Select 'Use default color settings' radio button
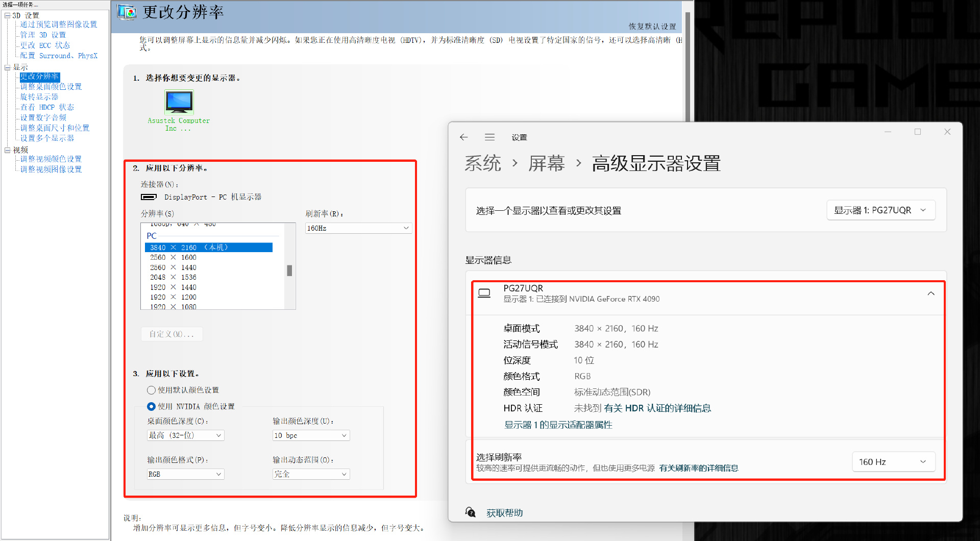Image resolution: width=980 pixels, height=541 pixels. (151, 390)
